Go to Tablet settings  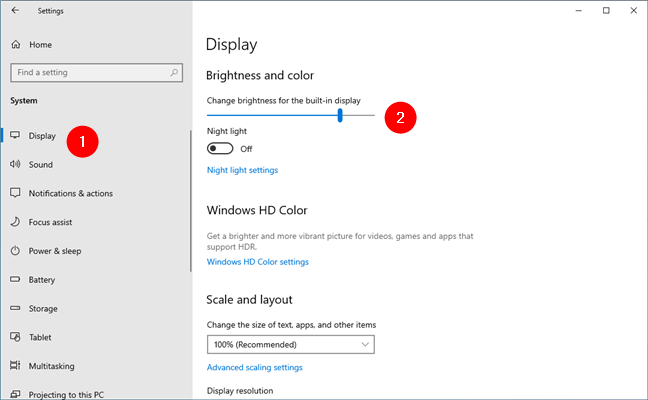point(42,337)
